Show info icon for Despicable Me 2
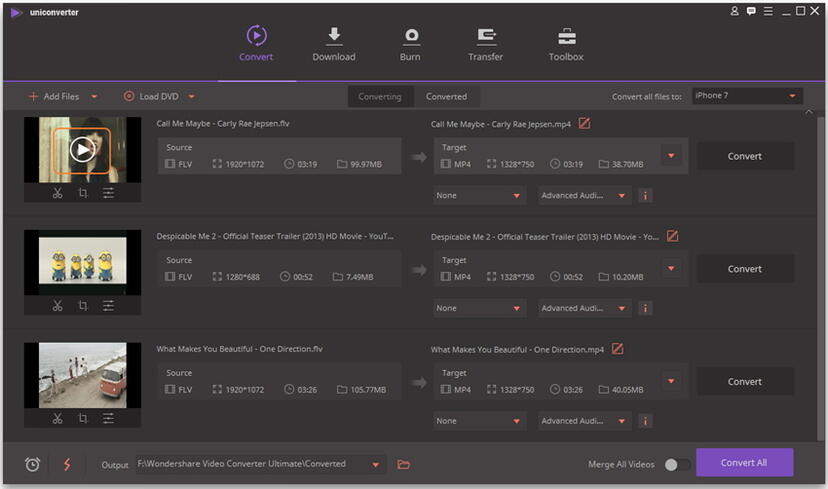Image resolution: width=828 pixels, height=489 pixels. click(645, 308)
